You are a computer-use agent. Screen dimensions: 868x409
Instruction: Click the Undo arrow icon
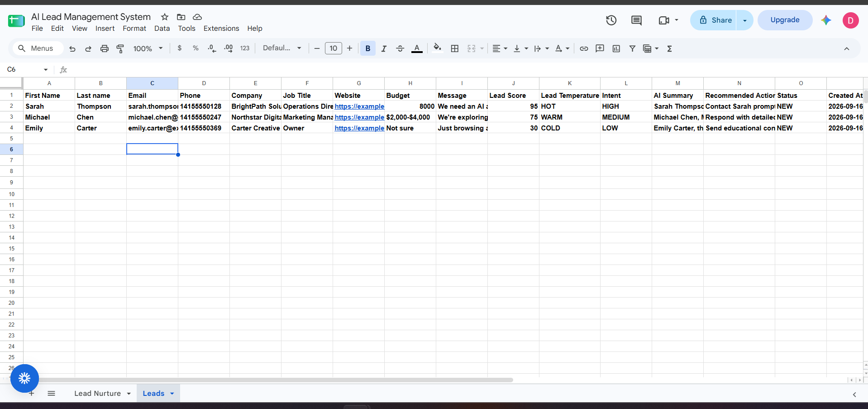pyautogui.click(x=72, y=48)
